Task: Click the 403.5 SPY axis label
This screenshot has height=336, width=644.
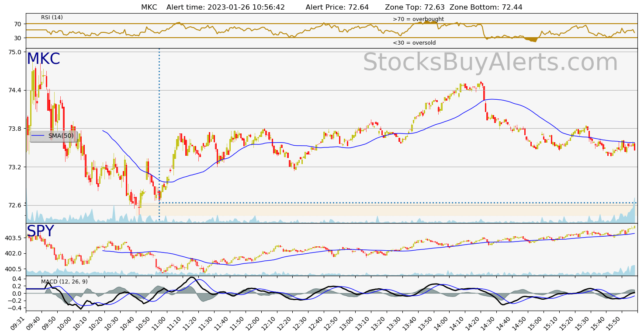Action: tap(13, 238)
